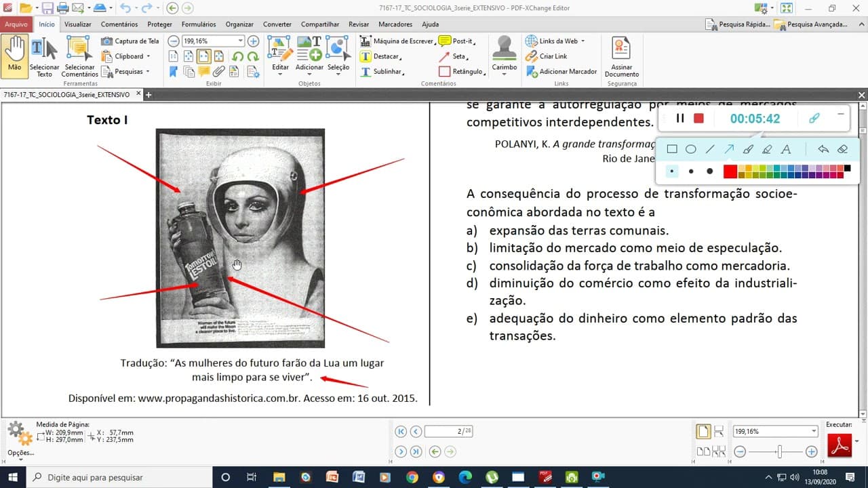Select straight line tool in recorder toolbar
This screenshot has height=488, width=868.
coord(710,149)
